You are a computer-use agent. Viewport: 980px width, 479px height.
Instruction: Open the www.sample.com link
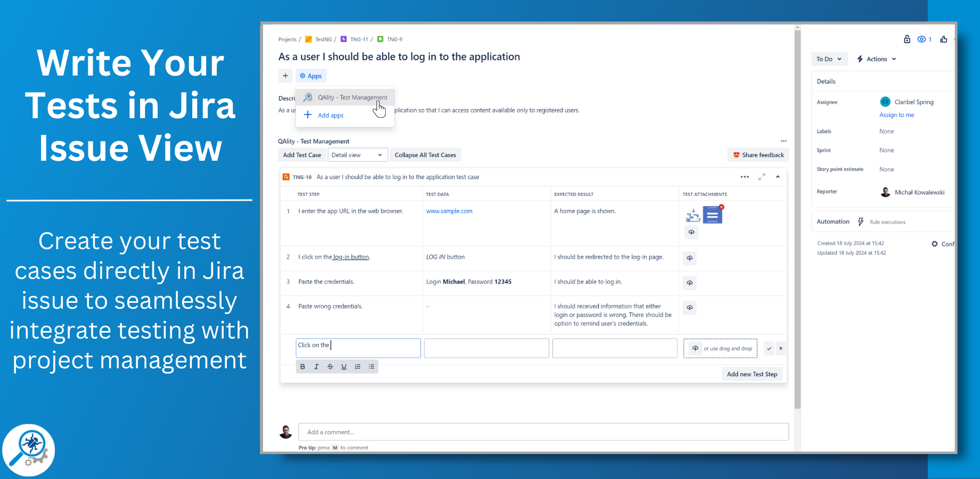pyautogui.click(x=449, y=211)
